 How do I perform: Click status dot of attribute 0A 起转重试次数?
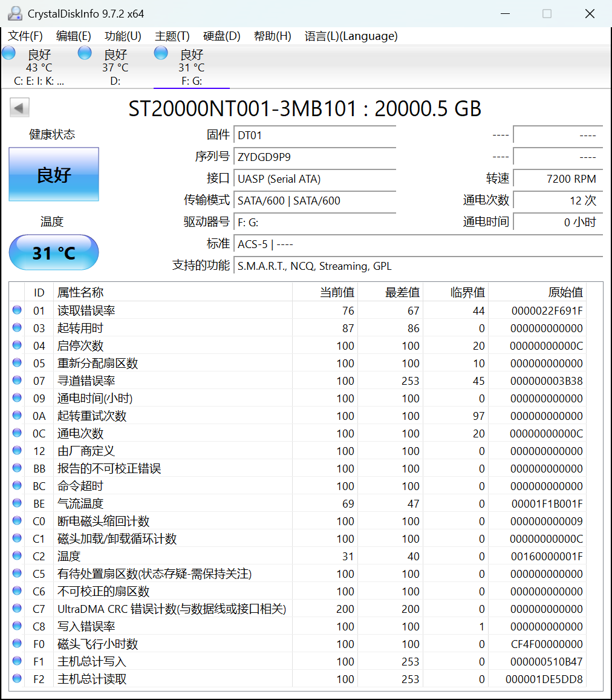[17, 415]
